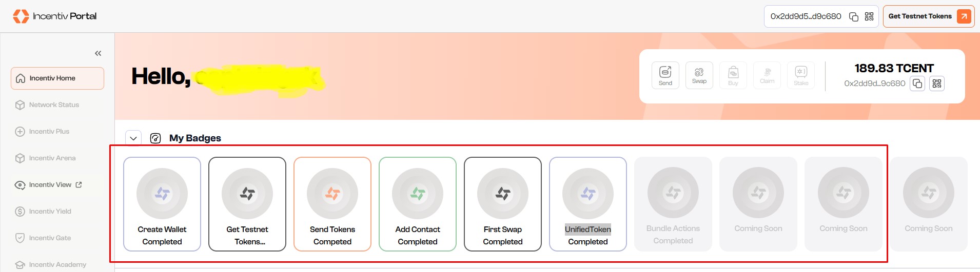The width and height of the screenshot is (980, 272).
Task: Click the Incentiv Portal logo
Action: [55, 16]
